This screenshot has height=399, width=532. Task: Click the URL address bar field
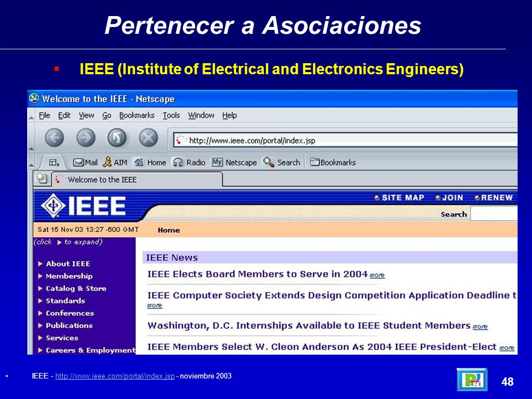pos(345,140)
